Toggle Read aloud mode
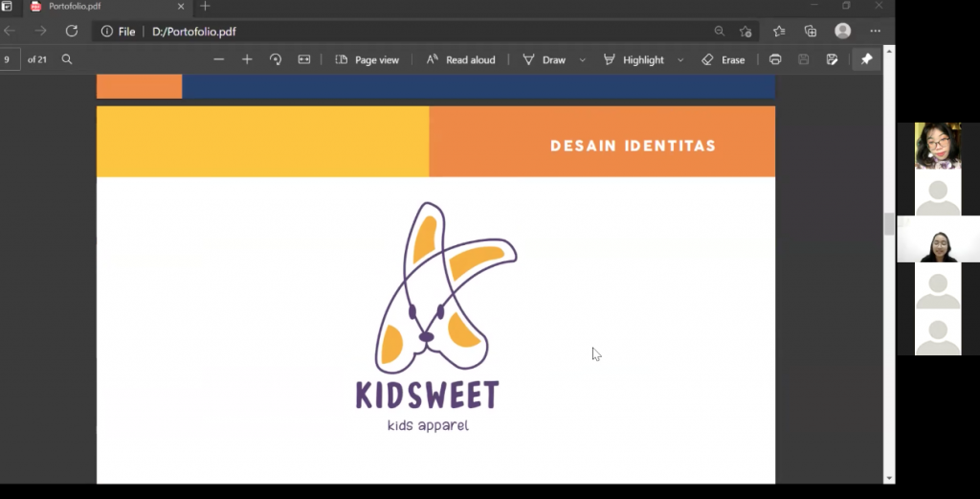Viewport: 980px width, 499px height. tap(461, 59)
